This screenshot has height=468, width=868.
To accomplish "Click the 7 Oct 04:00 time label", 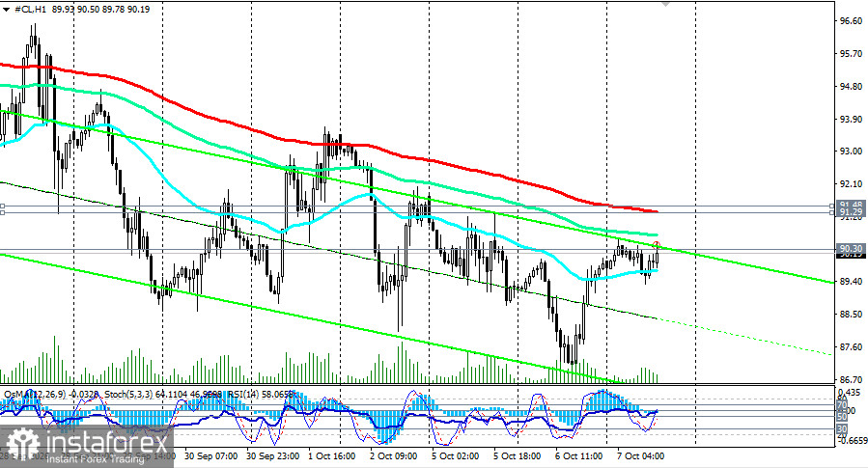I will coord(641,456).
